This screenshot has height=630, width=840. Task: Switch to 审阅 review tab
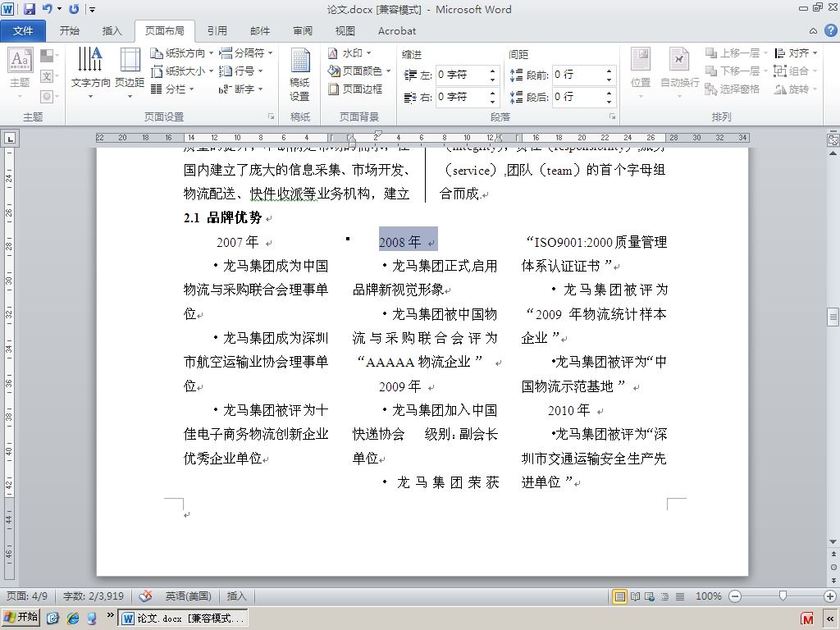click(x=302, y=31)
